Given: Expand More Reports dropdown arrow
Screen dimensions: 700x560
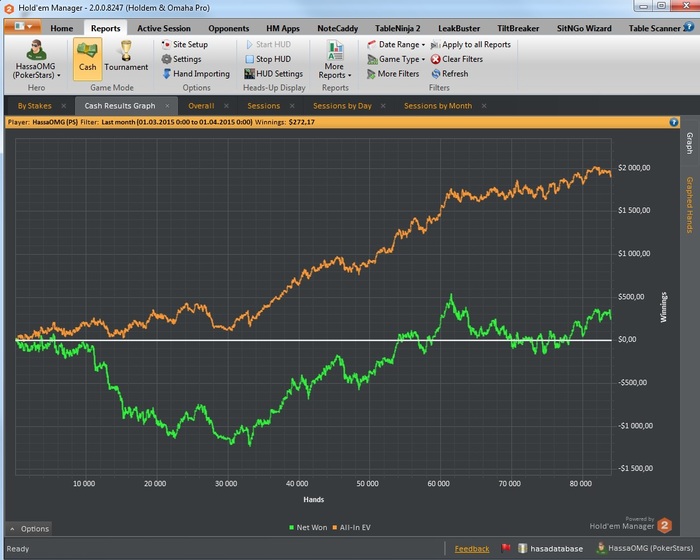Looking at the screenshot, I should (x=350, y=75).
